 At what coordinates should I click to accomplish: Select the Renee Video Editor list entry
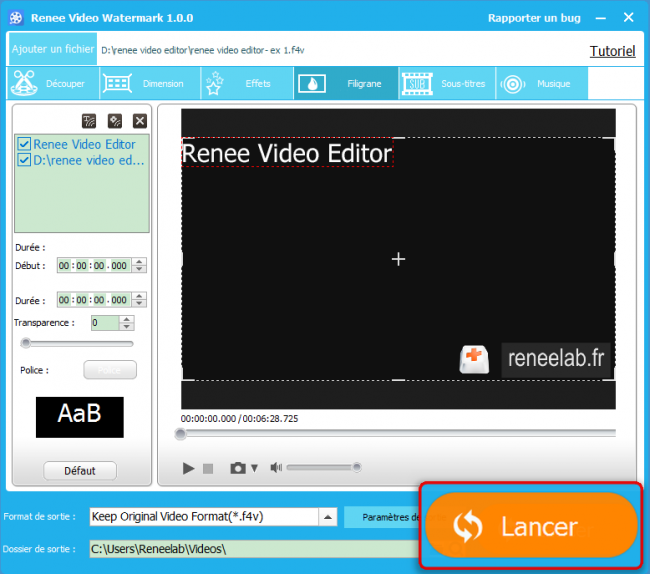[84, 144]
